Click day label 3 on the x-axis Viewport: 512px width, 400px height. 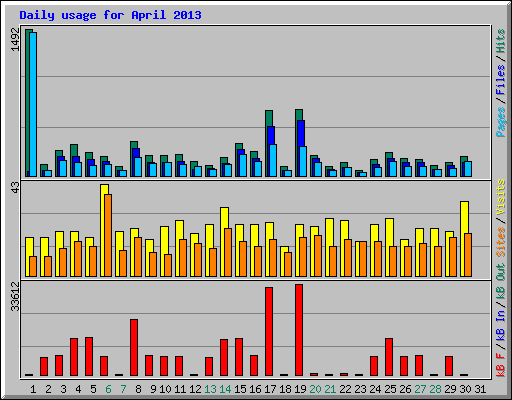[63, 389]
